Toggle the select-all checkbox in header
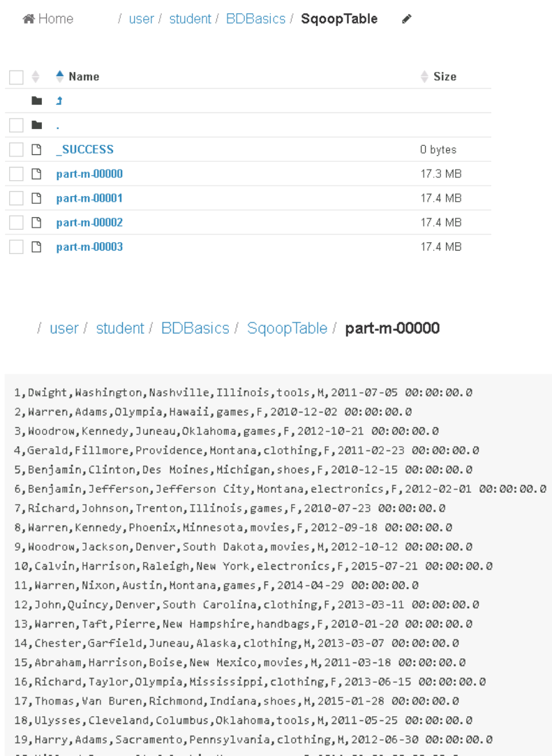This screenshot has width=552, height=756. [x=16, y=77]
